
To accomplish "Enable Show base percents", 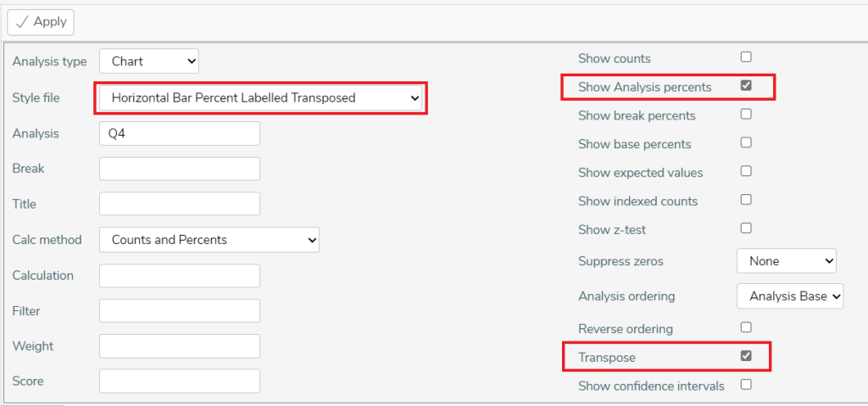I will [x=746, y=142].
